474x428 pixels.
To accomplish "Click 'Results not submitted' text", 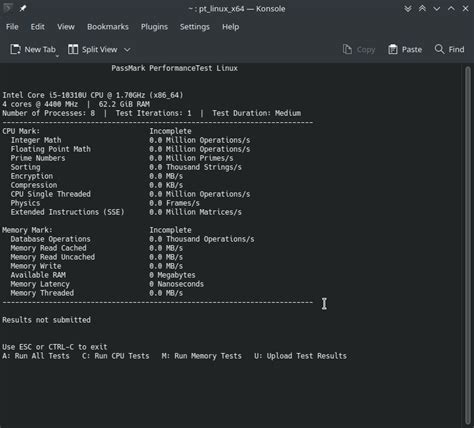I will 46,320.
